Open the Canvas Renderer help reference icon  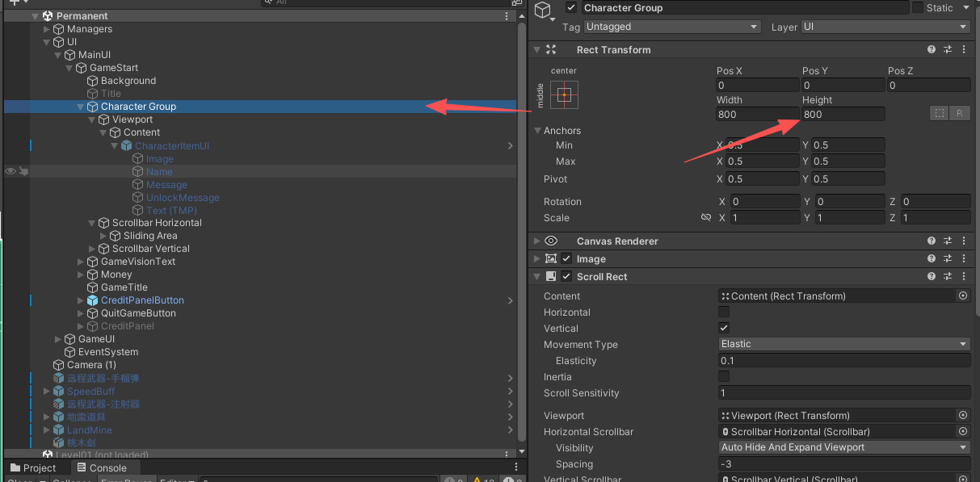tap(932, 241)
